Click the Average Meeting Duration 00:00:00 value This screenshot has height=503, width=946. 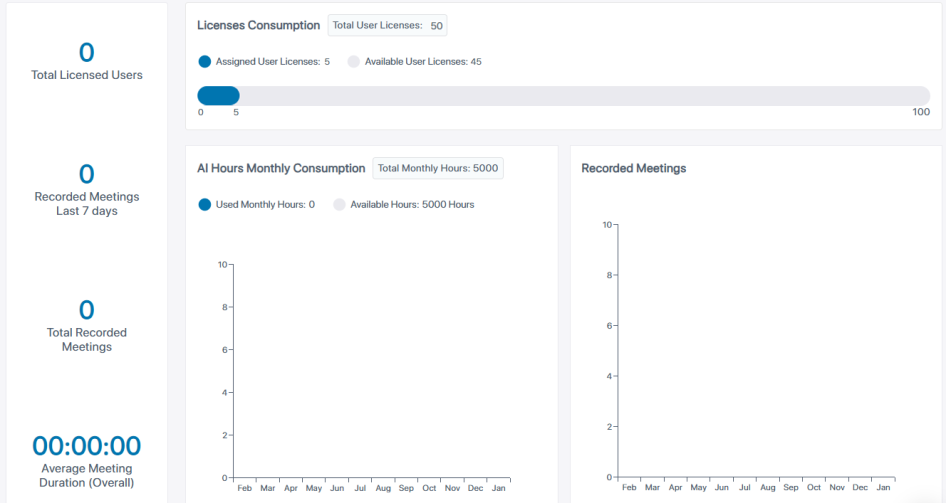pyautogui.click(x=87, y=446)
